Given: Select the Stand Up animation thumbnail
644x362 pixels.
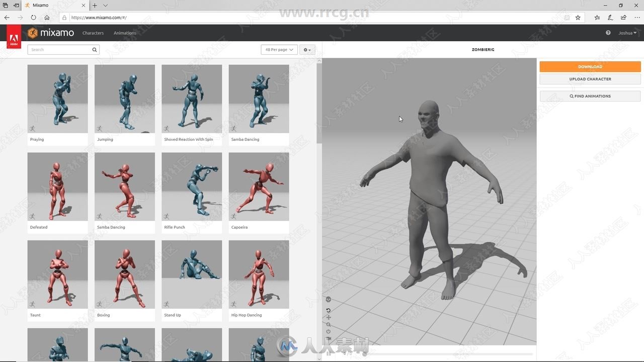Looking at the screenshot, I should coord(192,275).
